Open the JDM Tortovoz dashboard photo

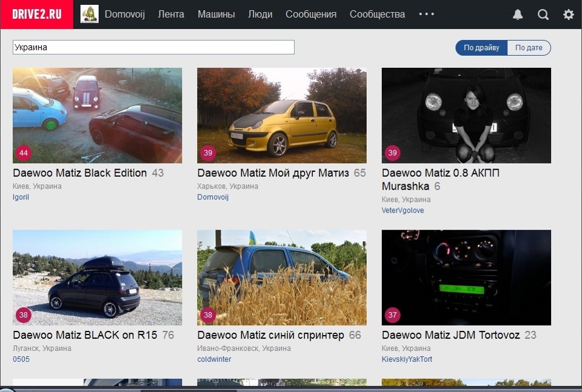coord(466,277)
